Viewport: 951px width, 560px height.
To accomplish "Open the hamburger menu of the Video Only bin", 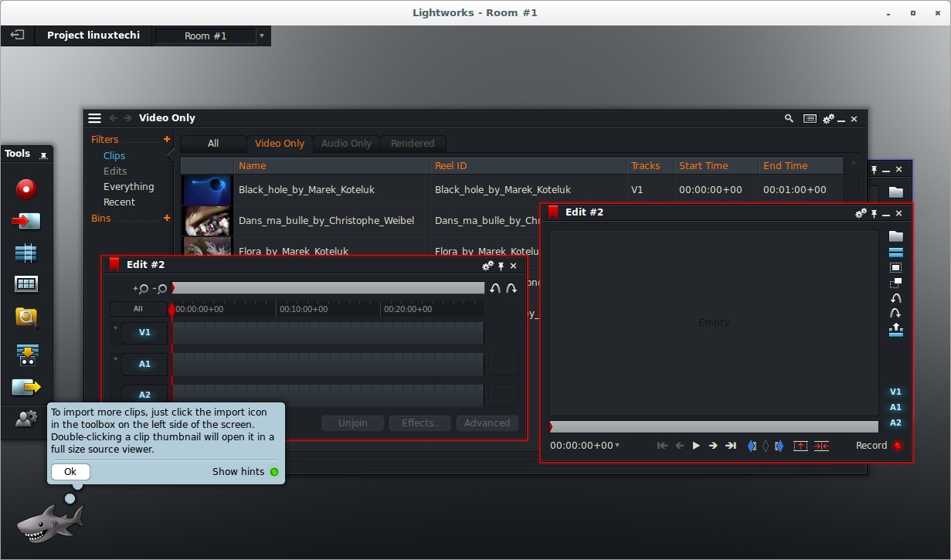I will coord(94,117).
